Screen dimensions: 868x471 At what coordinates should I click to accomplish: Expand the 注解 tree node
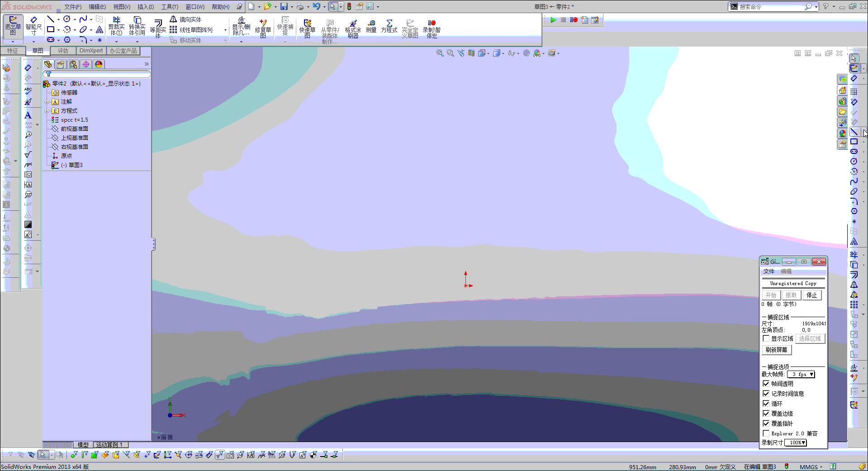click(47, 102)
